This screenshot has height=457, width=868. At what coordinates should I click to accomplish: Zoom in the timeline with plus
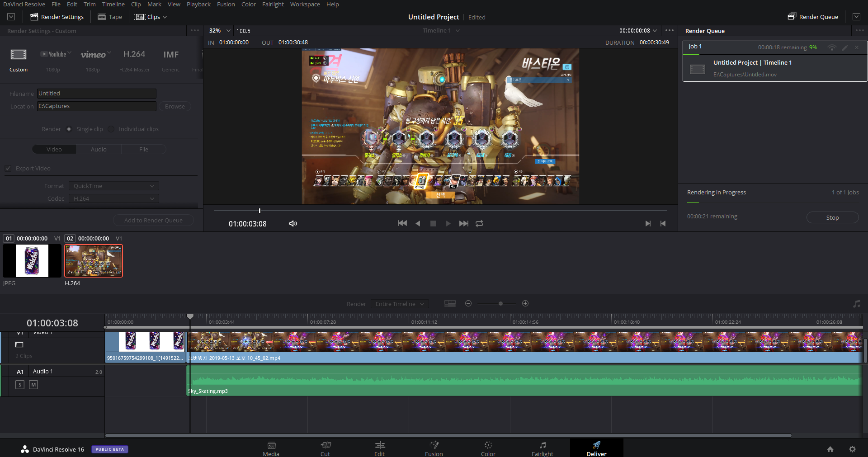pos(525,303)
